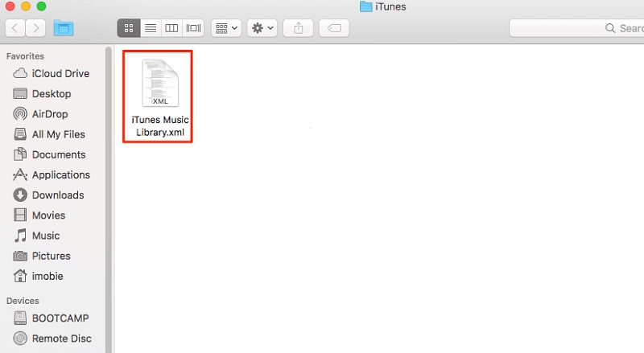Zoom the Finder window with green button
Viewport: 644px width, 353px height.
click(x=41, y=6)
